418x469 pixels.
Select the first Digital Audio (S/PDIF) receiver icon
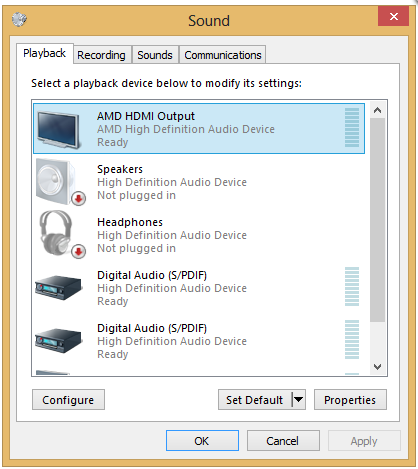[x=58, y=288]
